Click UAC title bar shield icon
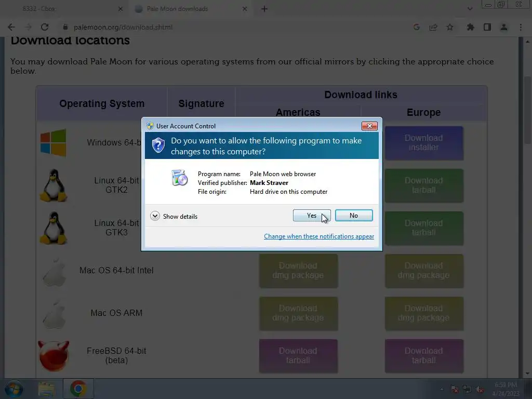 pyautogui.click(x=150, y=126)
